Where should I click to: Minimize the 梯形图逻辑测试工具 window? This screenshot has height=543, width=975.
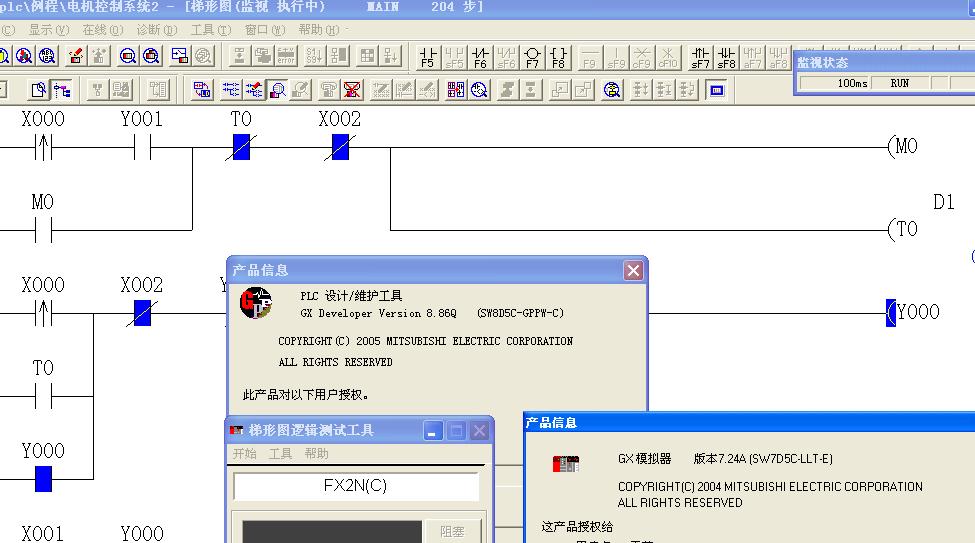point(433,430)
